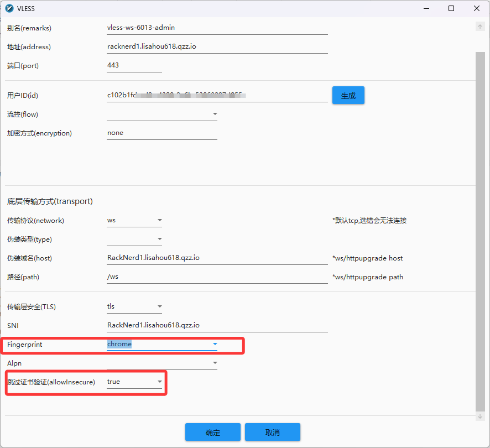Click the address (地址) input field

pyautogui.click(x=217, y=46)
